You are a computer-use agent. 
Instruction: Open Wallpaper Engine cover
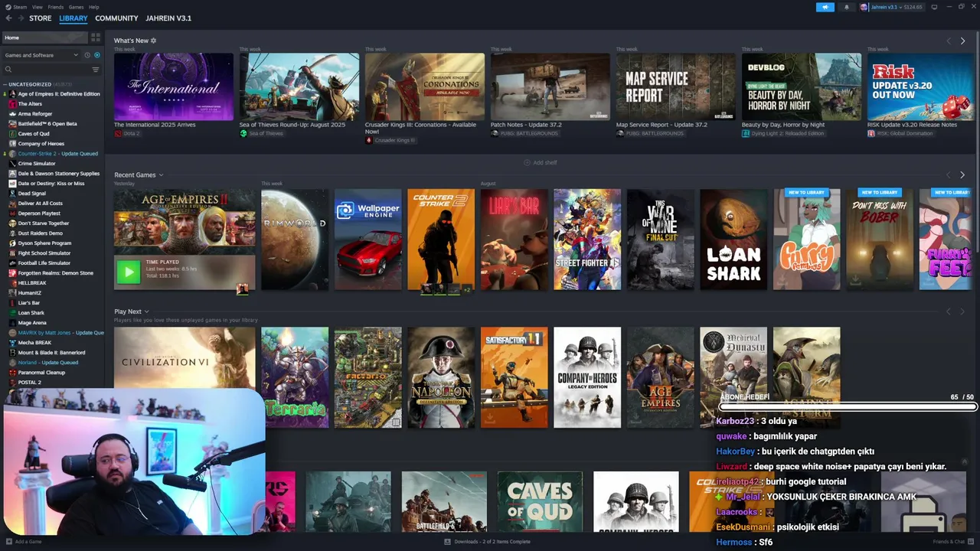click(x=367, y=240)
